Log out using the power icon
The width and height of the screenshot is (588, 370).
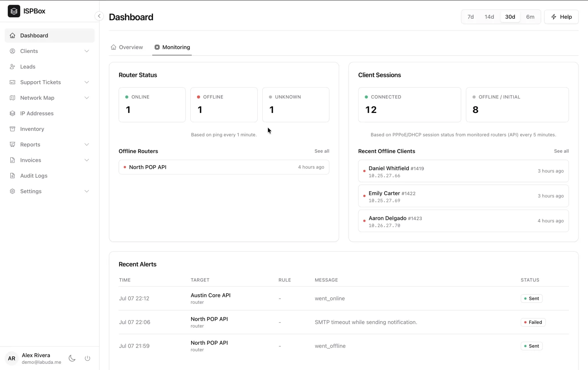tap(87, 358)
